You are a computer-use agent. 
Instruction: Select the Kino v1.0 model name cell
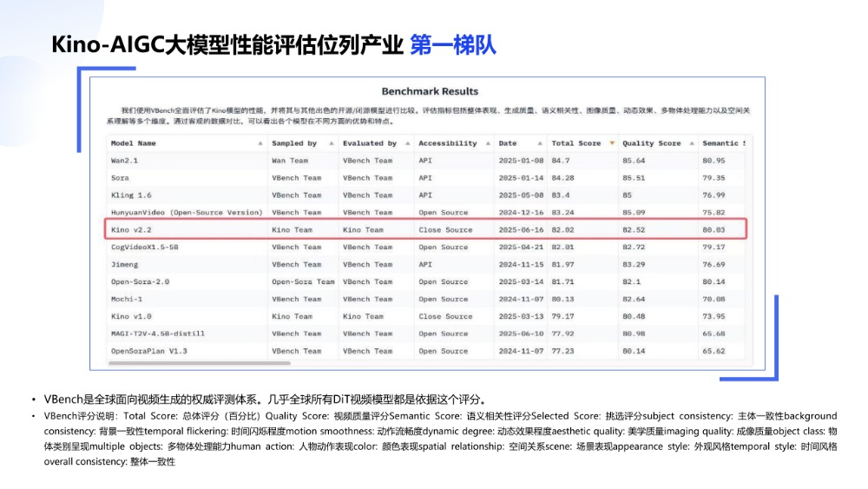(131, 316)
